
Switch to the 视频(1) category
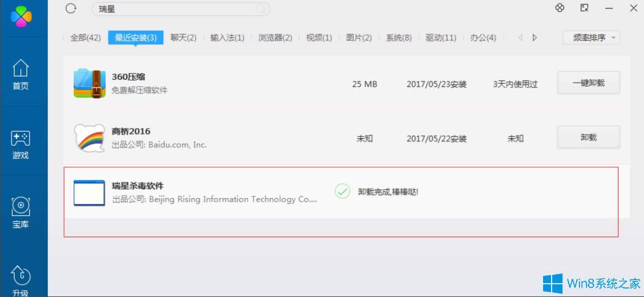click(319, 38)
